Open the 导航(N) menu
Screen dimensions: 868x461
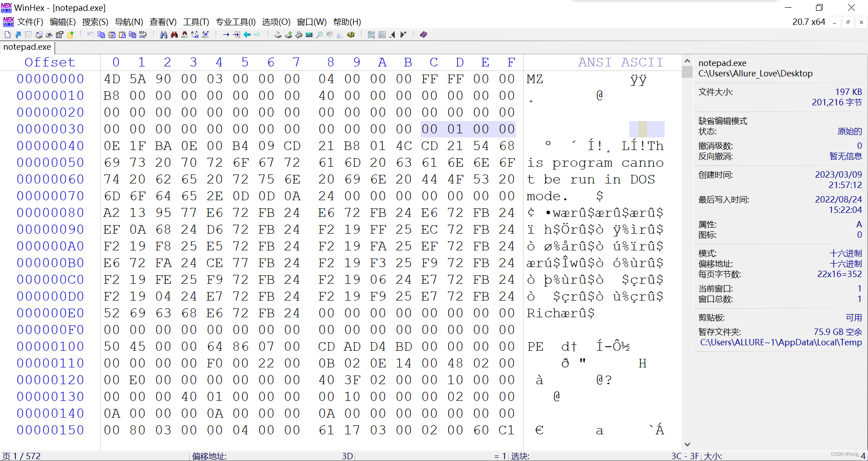click(x=129, y=22)
